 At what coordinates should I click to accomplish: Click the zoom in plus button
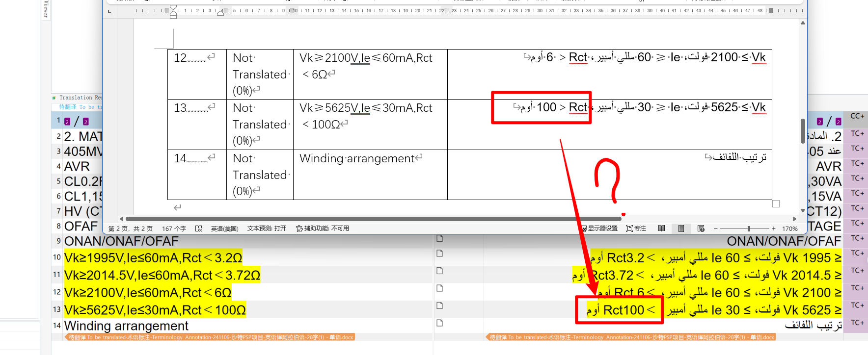(774, 228)
